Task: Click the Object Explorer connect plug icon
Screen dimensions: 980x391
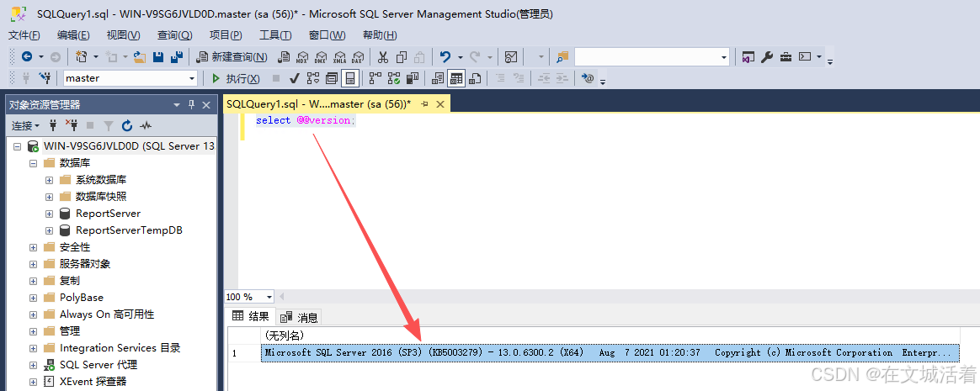Action: click(53, 125)
